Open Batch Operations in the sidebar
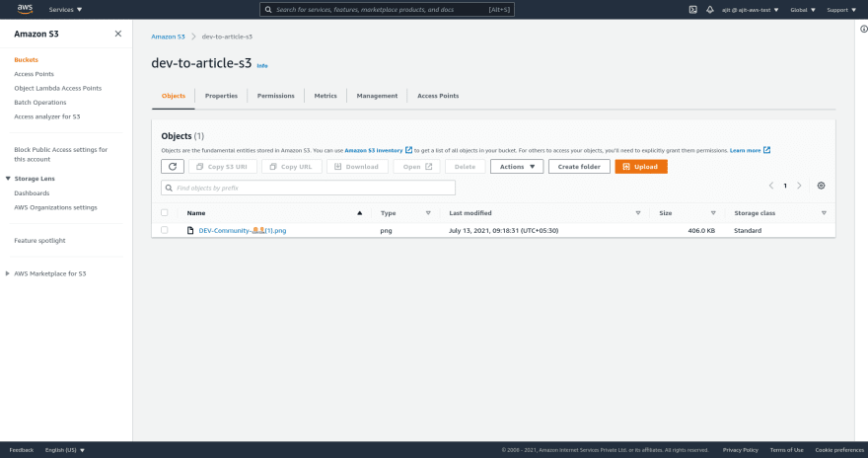The width and height of the screenshot is (868, 458). pos(39,103)
